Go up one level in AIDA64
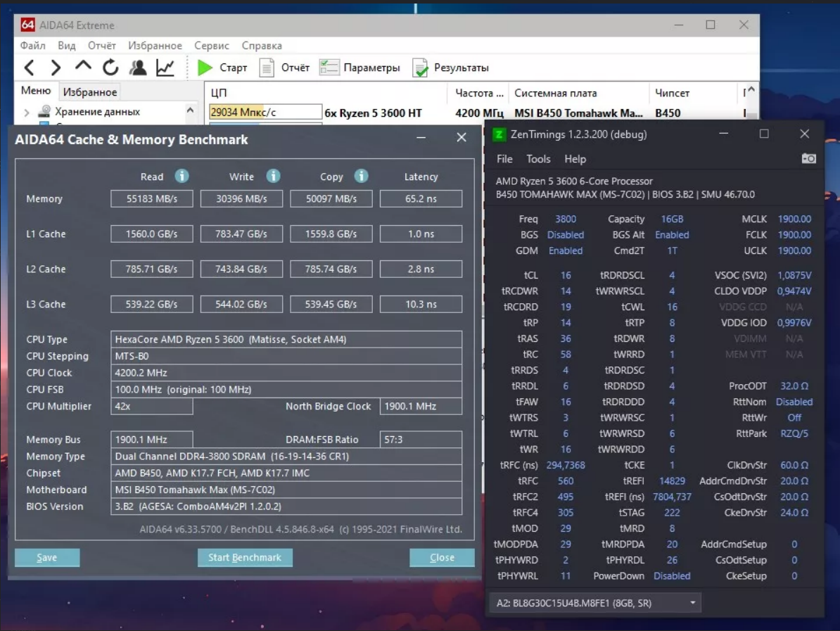 tap(83, 66)
